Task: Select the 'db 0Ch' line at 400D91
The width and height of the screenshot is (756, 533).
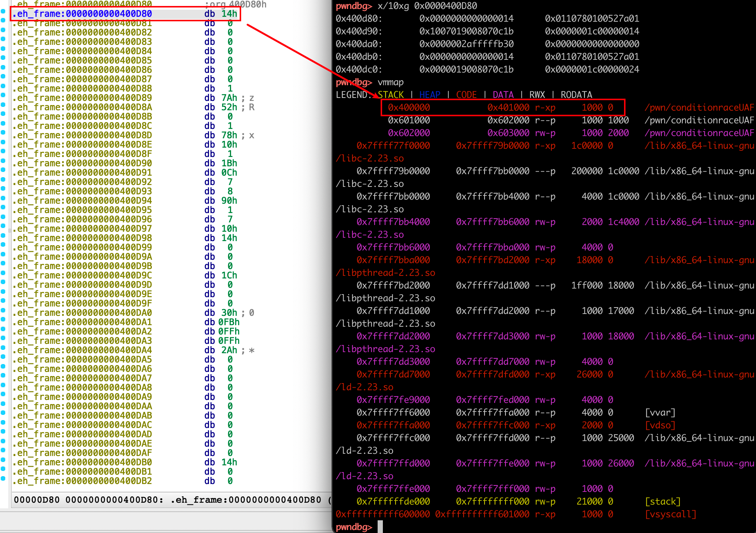Action: (125, 173)
